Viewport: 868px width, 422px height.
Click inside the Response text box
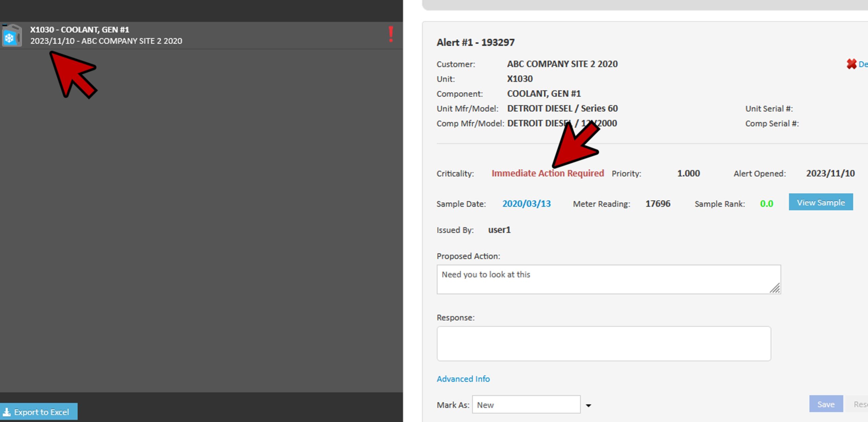coord(604,343)
